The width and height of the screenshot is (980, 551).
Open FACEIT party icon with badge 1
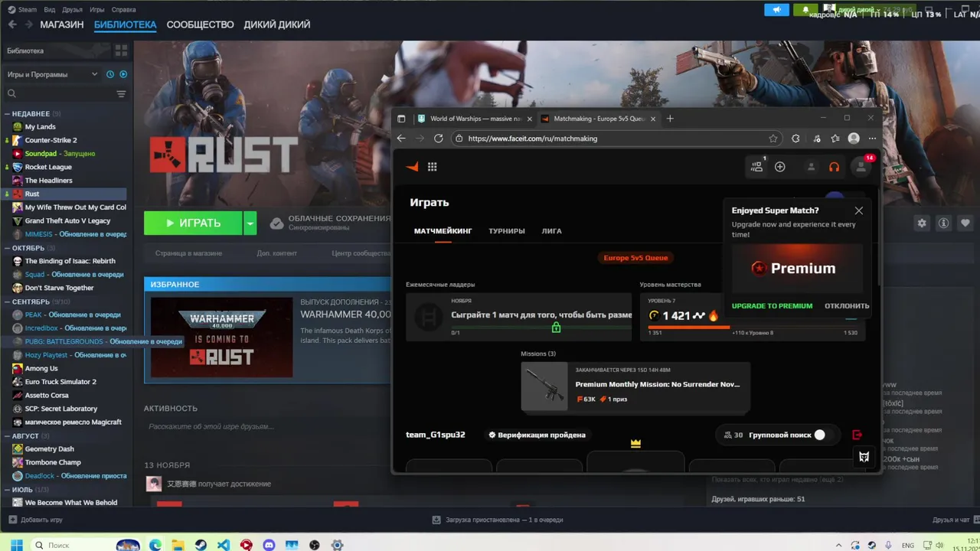pos(757,166)
